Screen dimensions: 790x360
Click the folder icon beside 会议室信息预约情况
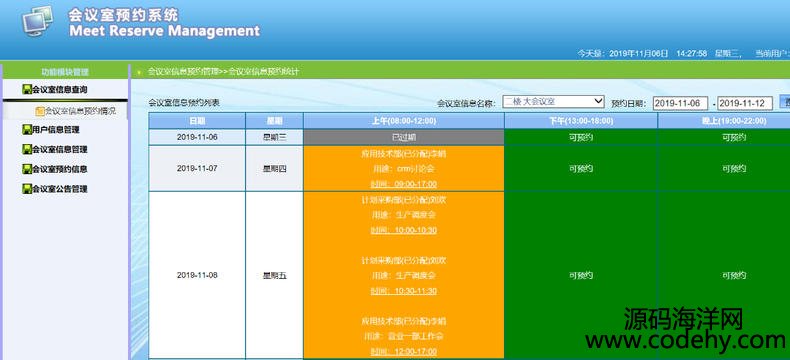pos(40,111)
